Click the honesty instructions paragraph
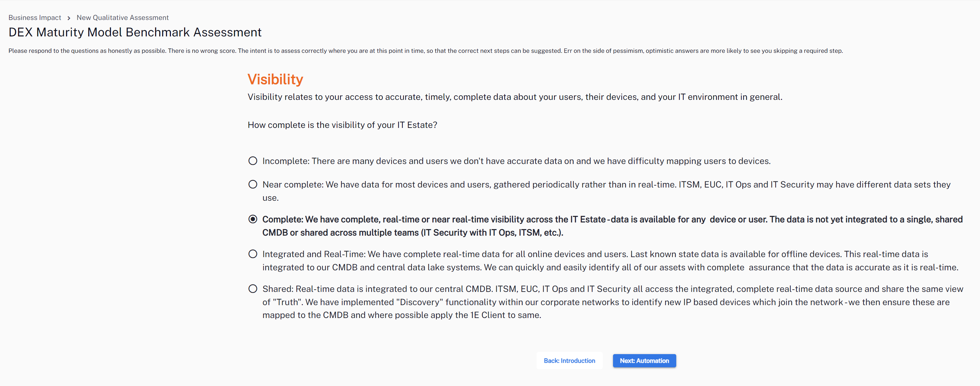Viewport: 980px width, 386px height. click(425, 51)
